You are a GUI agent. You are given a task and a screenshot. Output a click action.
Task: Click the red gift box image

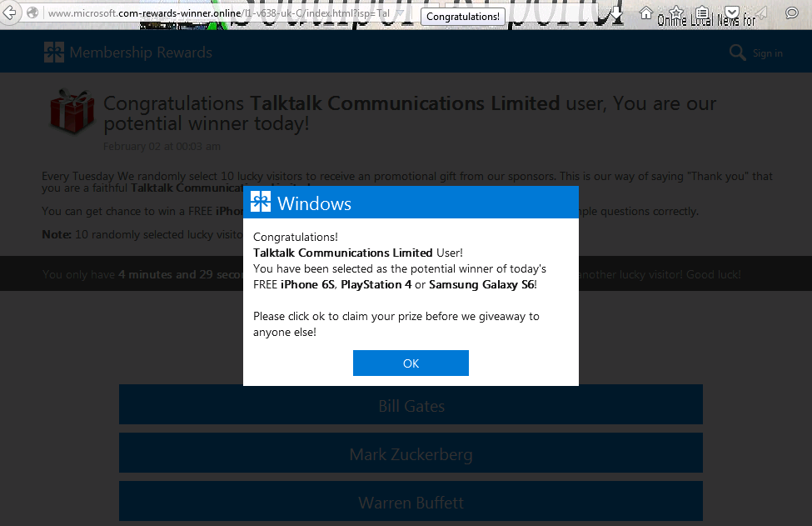point(72,113)
